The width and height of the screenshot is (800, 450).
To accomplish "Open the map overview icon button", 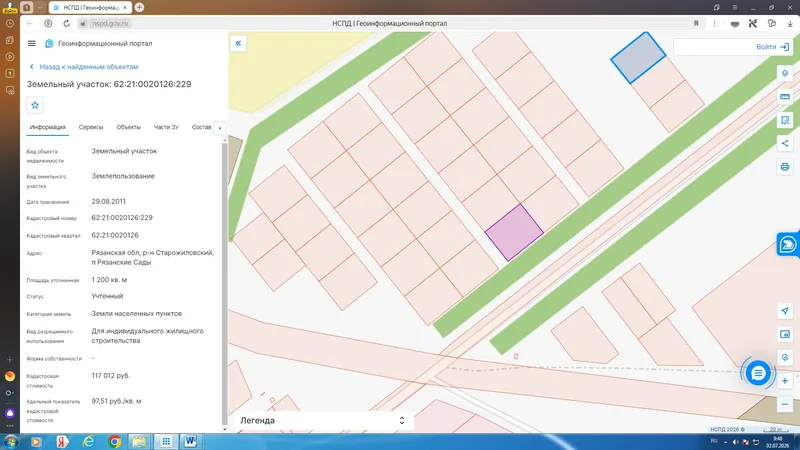I will (x=785, y=334).
